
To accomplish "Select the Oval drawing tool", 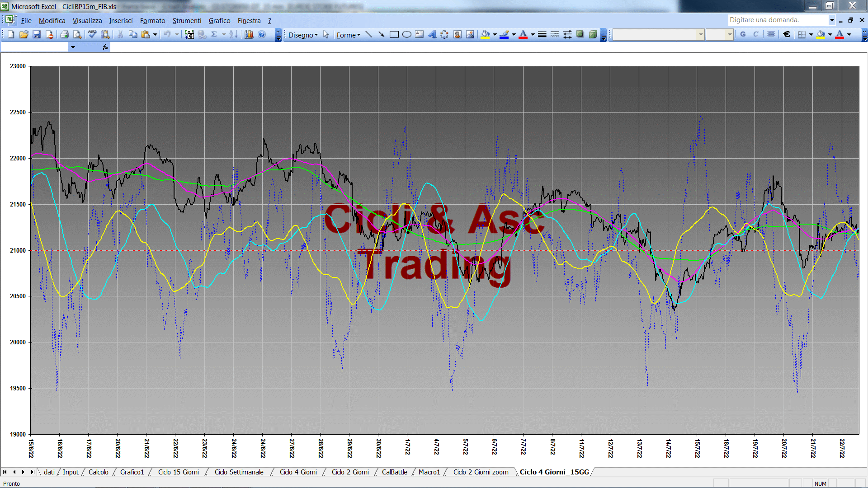I will pos(407,34).
